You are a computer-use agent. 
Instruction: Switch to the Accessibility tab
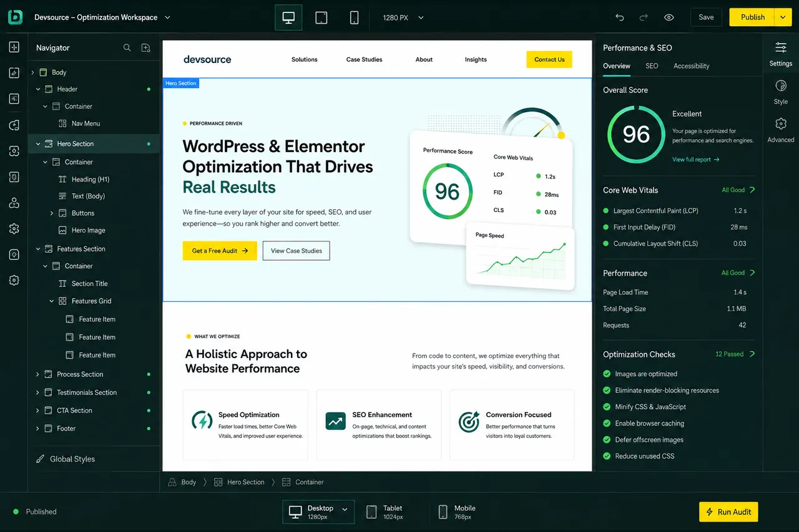click(691, 66)
